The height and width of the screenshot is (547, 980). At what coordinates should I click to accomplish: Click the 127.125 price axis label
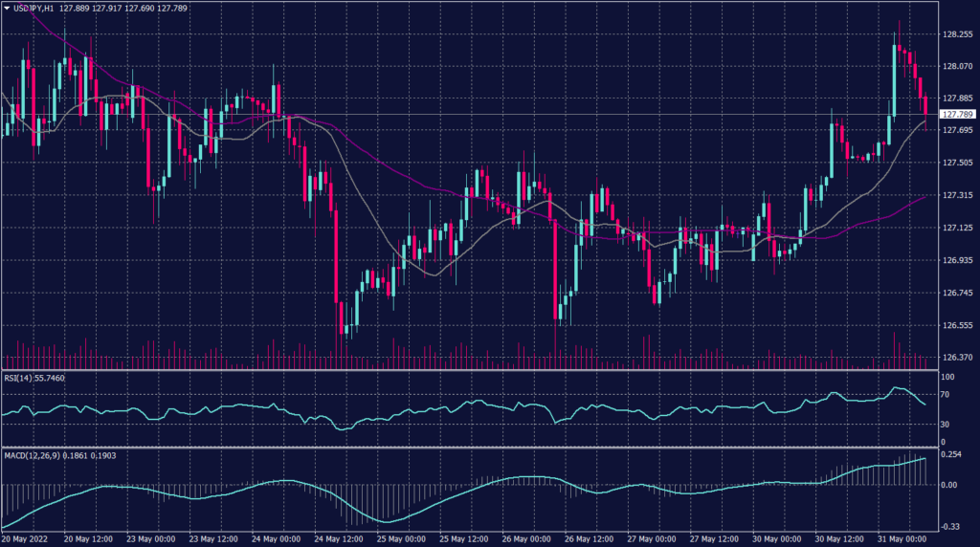coord(958,228)
